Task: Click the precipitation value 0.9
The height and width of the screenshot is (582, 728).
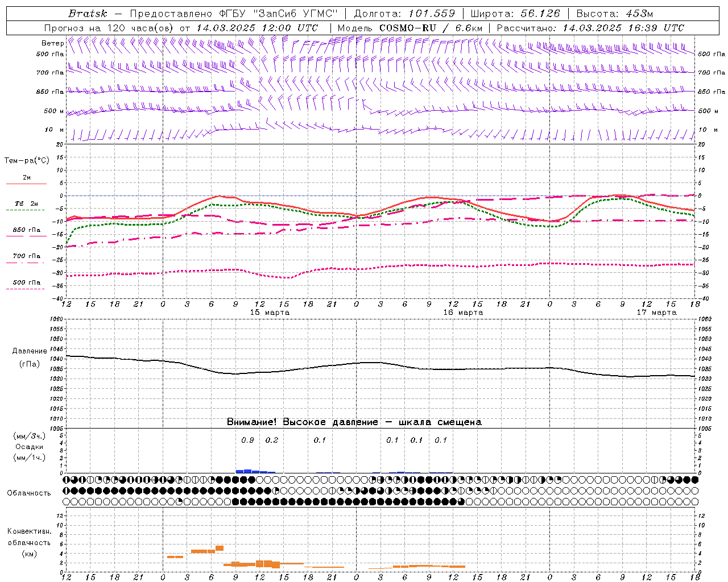Action: click(x=247, y=440)
